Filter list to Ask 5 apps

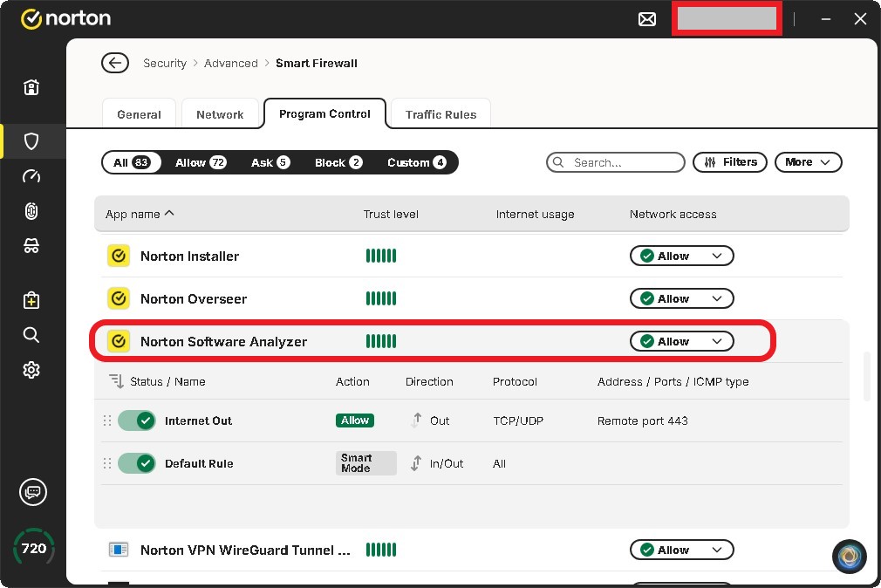point(270,162)
